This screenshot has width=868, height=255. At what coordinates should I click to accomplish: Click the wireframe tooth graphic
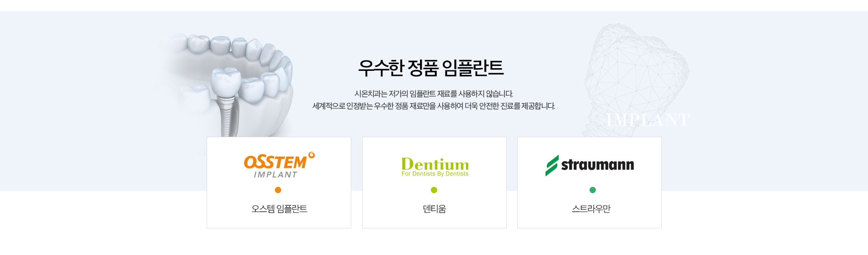tap(635, 79)
